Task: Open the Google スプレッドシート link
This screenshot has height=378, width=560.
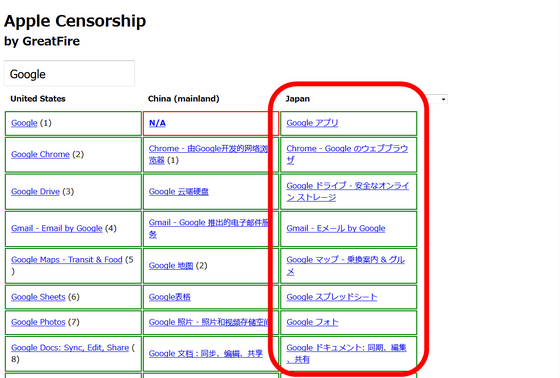Action: tap(331, 297)
